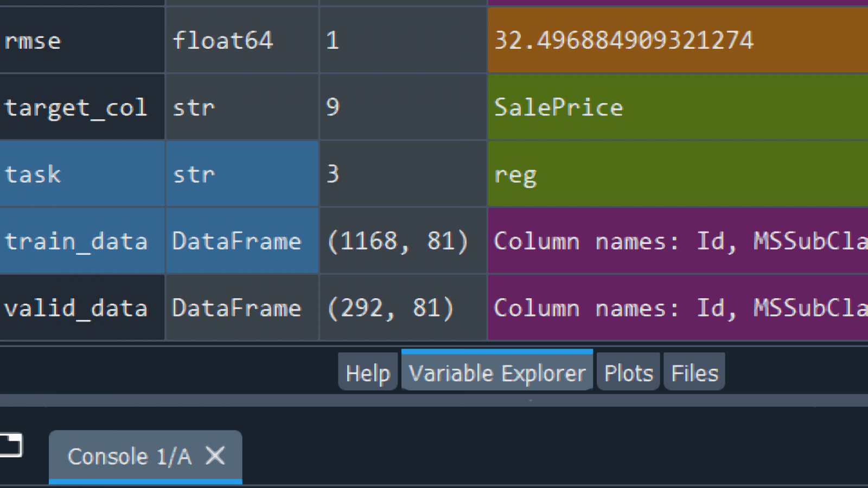Open the Plots tab
Viewport: 868px width, 488px height.
click(628, 373)
